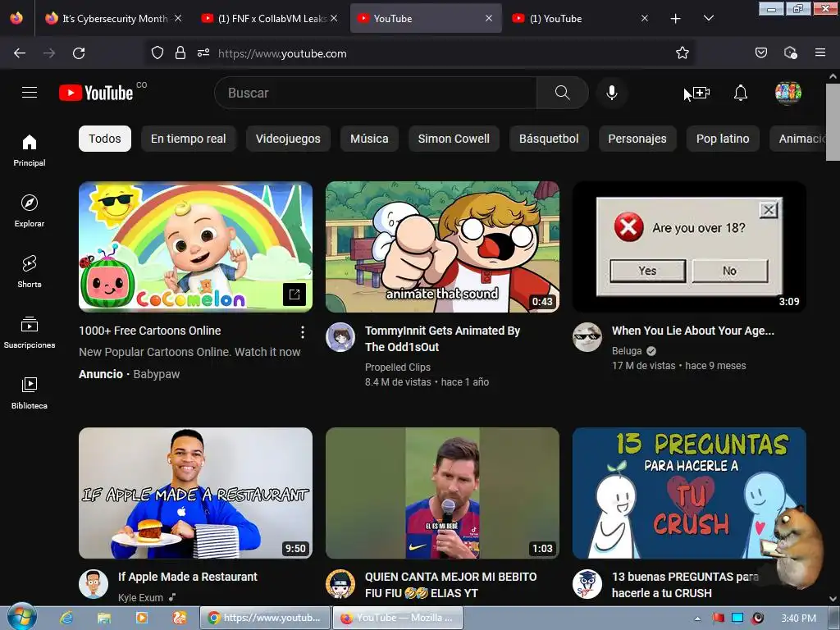Select the En tiempo real chip
This screenshot has height=630, width=840.
(x=188, y=139)
